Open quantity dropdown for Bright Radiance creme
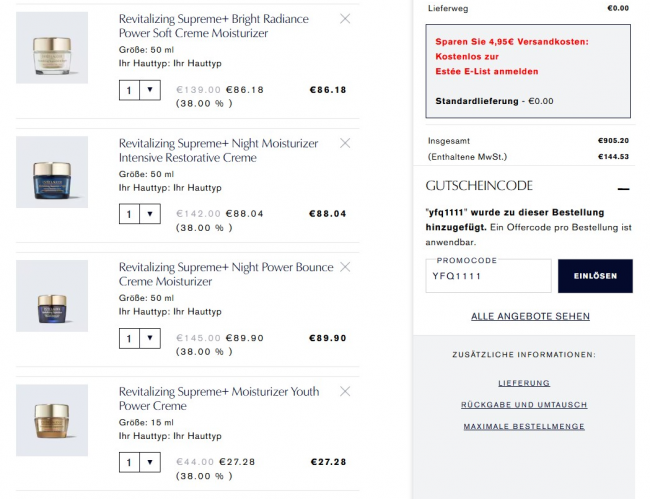 [139, 90]
